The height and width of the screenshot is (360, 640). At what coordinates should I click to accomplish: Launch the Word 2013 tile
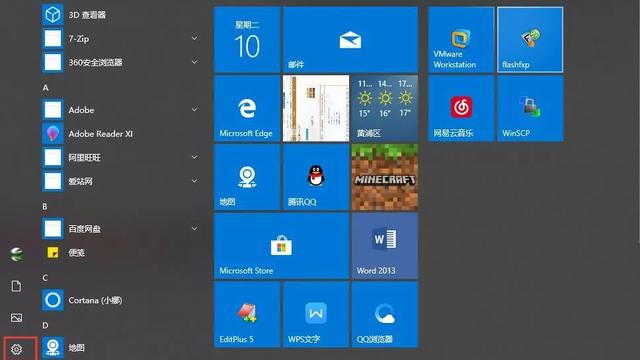click(x=385, y=246)
